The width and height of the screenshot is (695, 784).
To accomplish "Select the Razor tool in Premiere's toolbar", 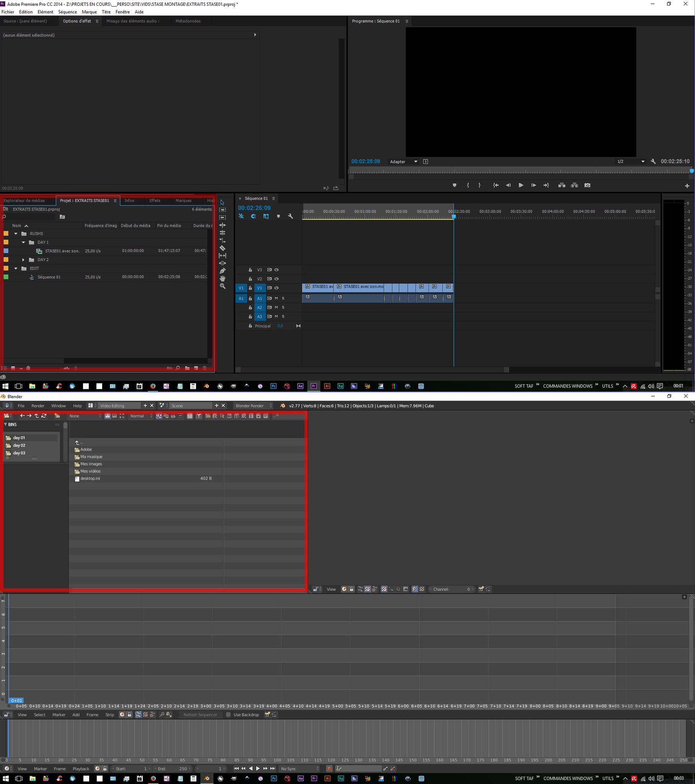I will click(222, 248).
